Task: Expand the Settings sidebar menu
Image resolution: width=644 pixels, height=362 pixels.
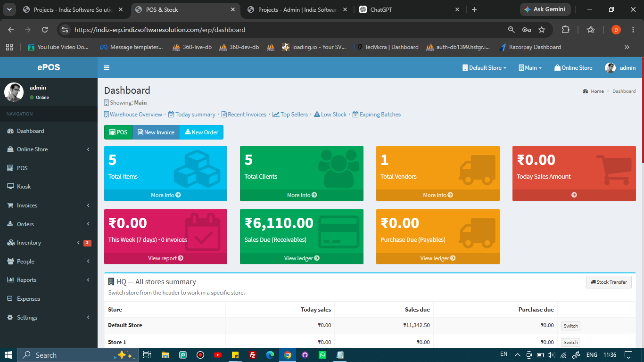Action: click(x=49, y=318)
